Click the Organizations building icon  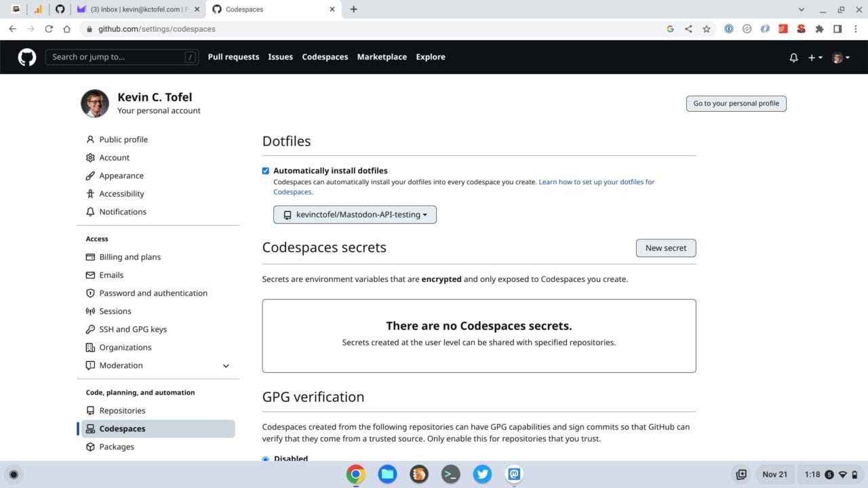(90, 348)
